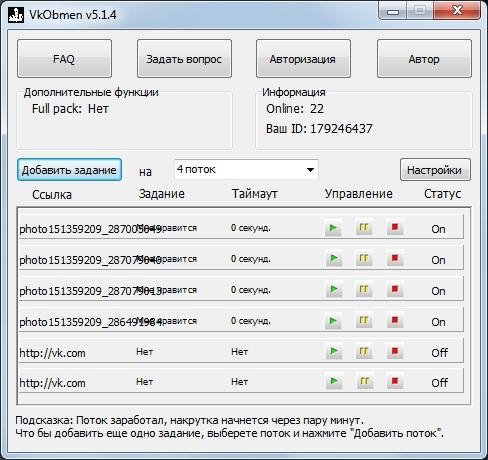The image size is (488, 460).
Task: Click the VkObmen title bar app icon
Action: 16,15
